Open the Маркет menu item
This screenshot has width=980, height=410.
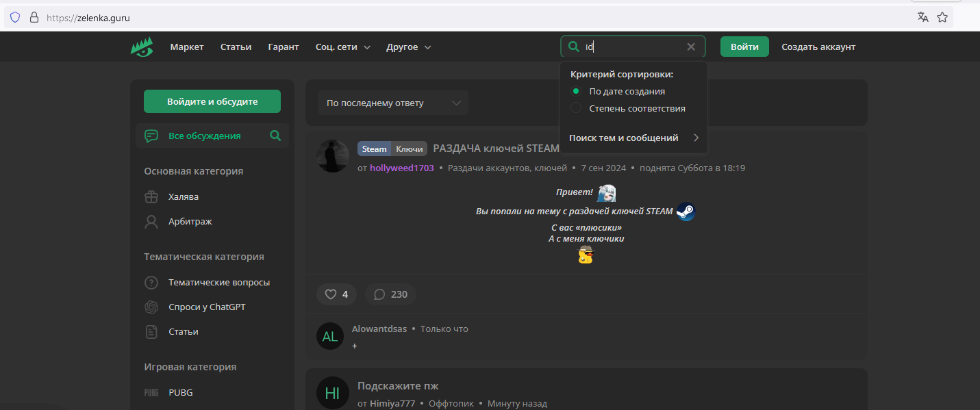(187, 47)
